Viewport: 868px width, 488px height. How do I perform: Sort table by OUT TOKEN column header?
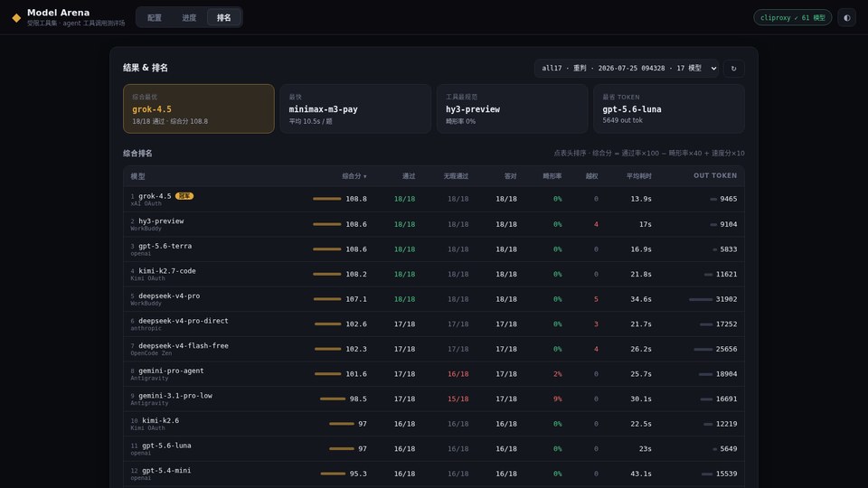click(x=715, y=175)
